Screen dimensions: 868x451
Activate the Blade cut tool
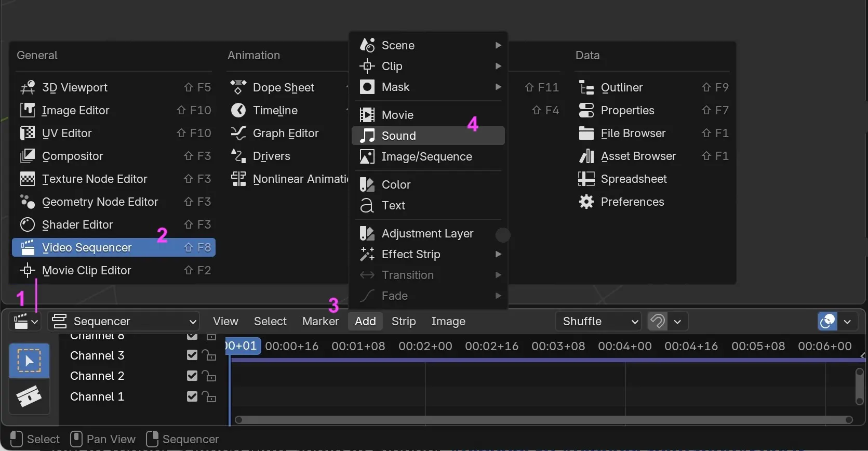(x=29, y=396)
